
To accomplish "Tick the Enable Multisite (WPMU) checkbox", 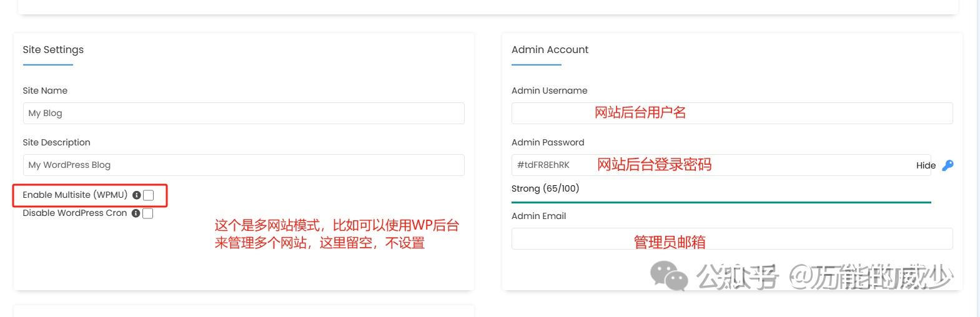I will [148, 195].
